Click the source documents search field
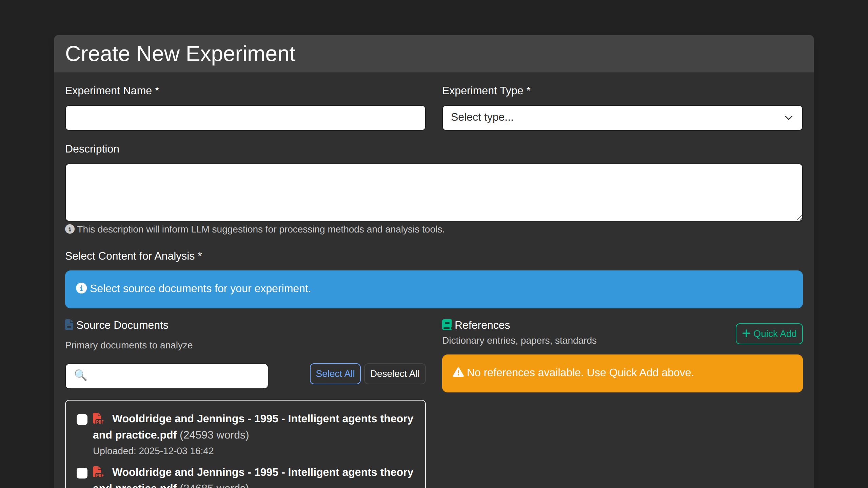868x488 pixels. click(x=166, y=375)
